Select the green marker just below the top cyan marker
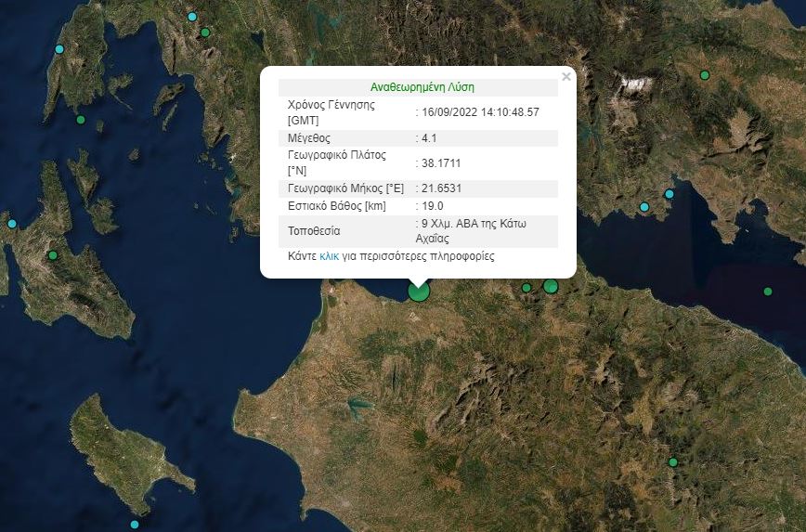The height and width of the screenshot is (532, 806). tap(205, 32)
